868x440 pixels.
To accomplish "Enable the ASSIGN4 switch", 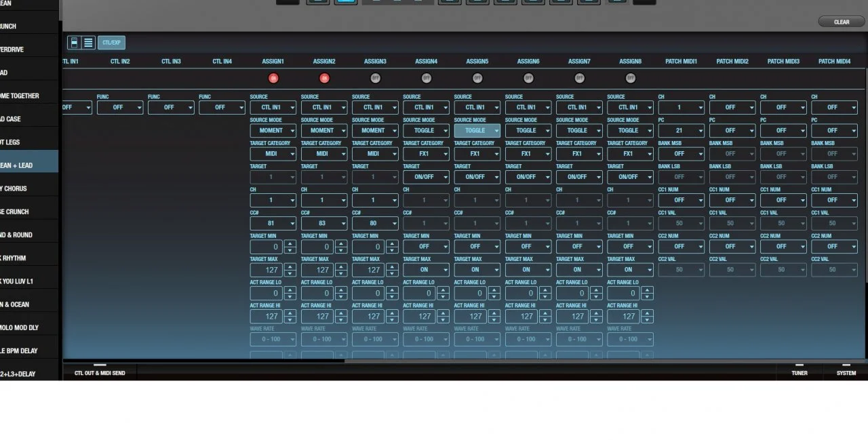I will (x=426, y=78).
